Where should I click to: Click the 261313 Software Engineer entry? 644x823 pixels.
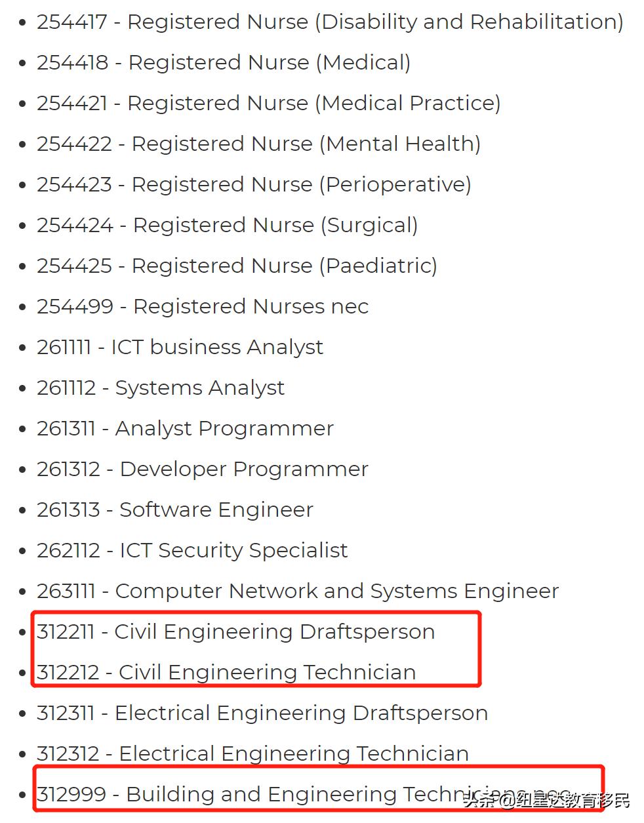[175, 510]
